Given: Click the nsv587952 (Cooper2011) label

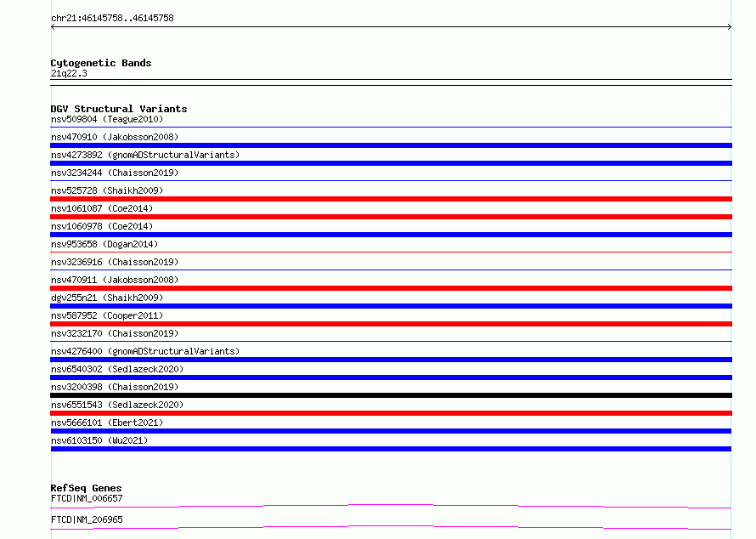Looking at the screenshot, I should coord(107,315).
